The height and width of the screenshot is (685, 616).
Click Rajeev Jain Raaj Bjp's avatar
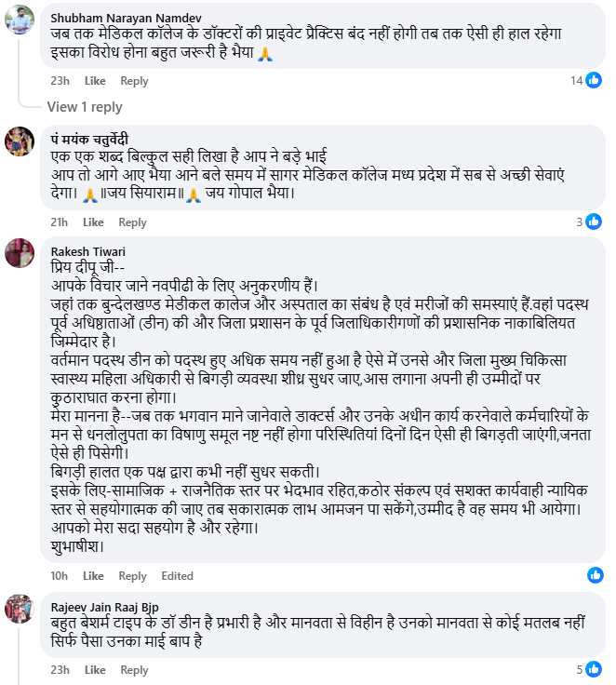click(x=20, y=607)
